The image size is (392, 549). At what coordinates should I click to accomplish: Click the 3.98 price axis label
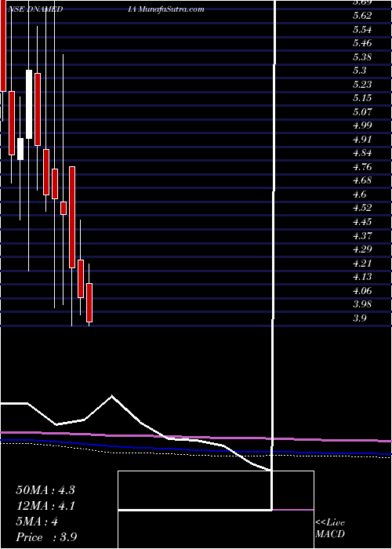(x=362, y=304)
